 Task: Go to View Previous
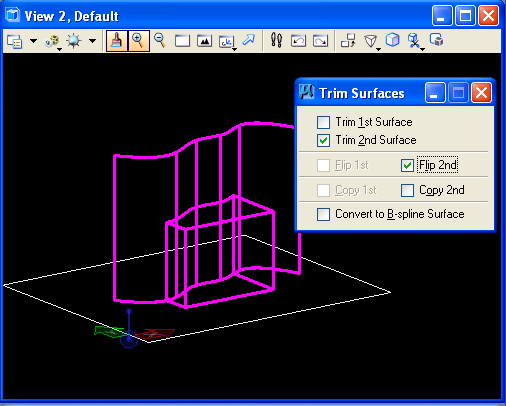pyautogui.click(x=298, y=41)
